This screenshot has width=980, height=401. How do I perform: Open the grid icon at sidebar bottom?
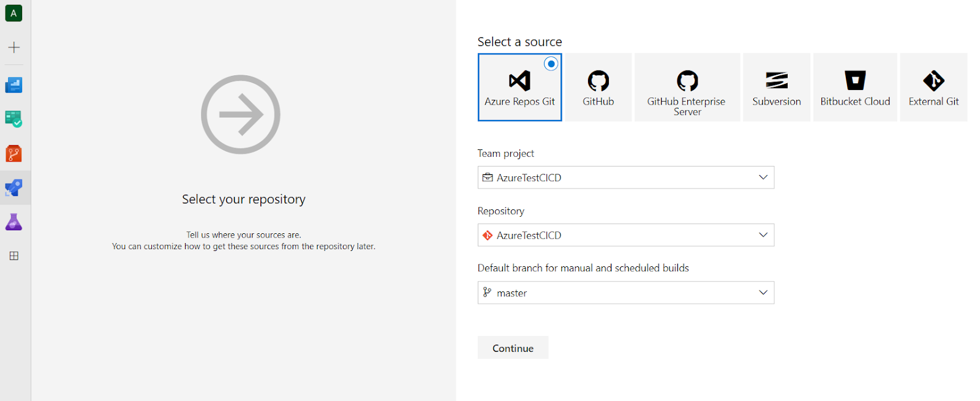[13, 256]
